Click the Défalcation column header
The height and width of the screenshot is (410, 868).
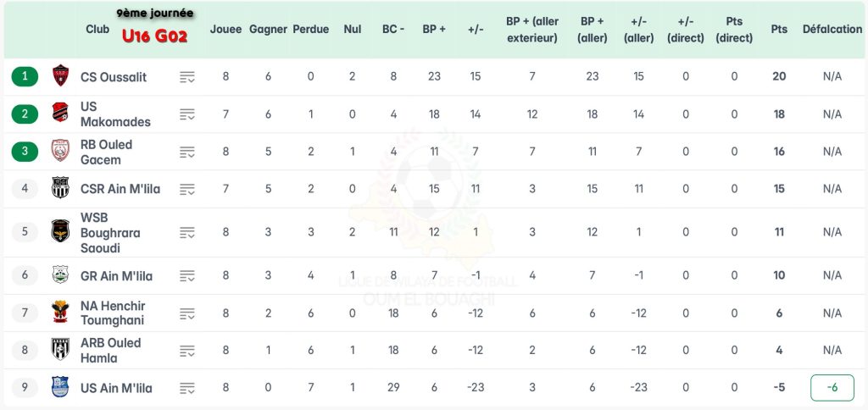click(x=832, y=29)
